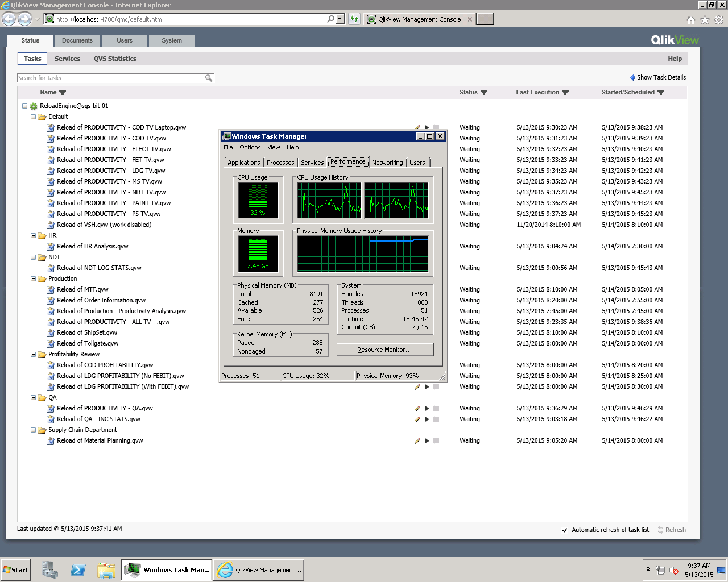
Task: Open Task Manager Applications tab
Action: [243, 163]
